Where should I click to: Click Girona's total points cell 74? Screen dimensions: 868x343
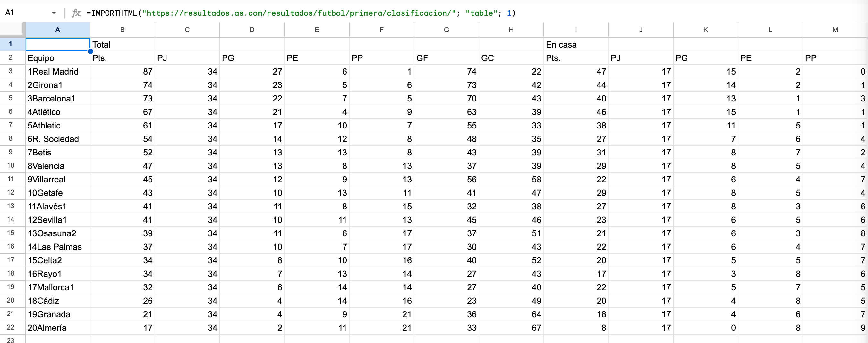pos(122,85)
